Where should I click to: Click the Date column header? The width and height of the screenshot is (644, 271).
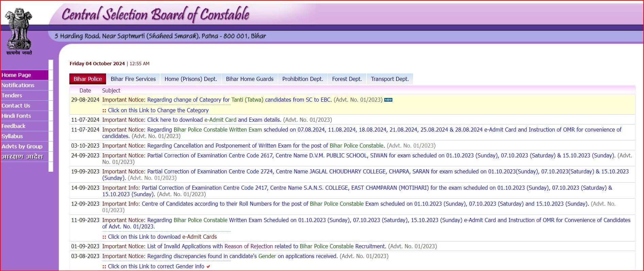(85, 90)
